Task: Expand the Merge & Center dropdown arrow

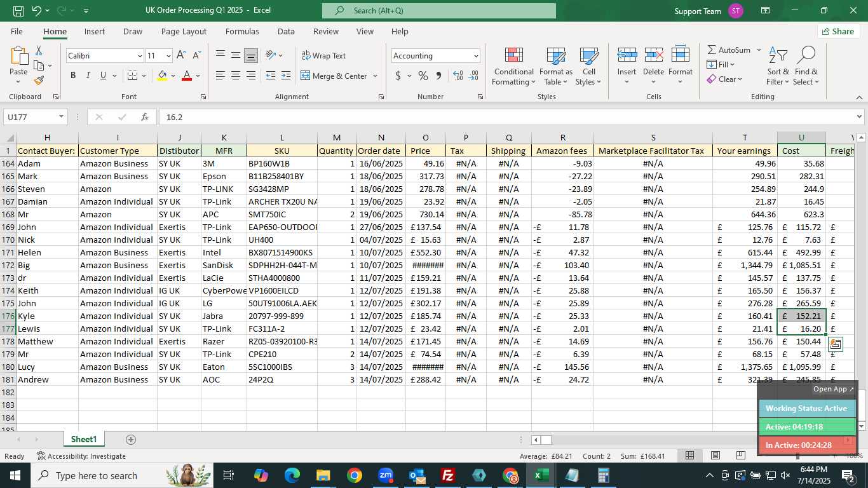Action: point(375,76)
